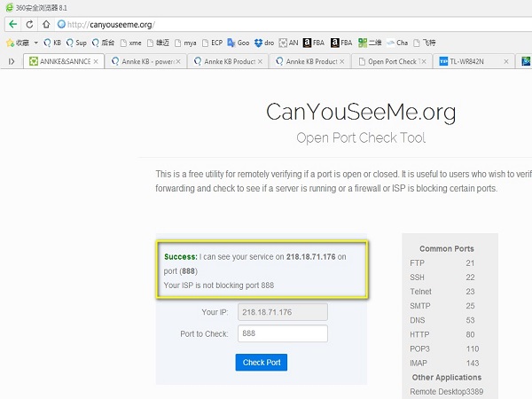Open the KB bookmark
Image resolution: width=532 pixels, height=399 pixels.
click(52, 43)
